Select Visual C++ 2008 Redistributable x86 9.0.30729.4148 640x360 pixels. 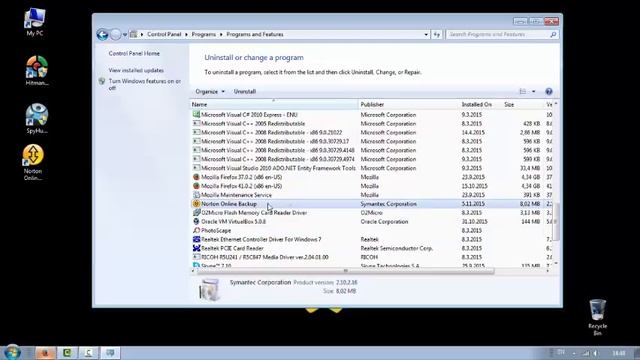[x=372, y=151]
